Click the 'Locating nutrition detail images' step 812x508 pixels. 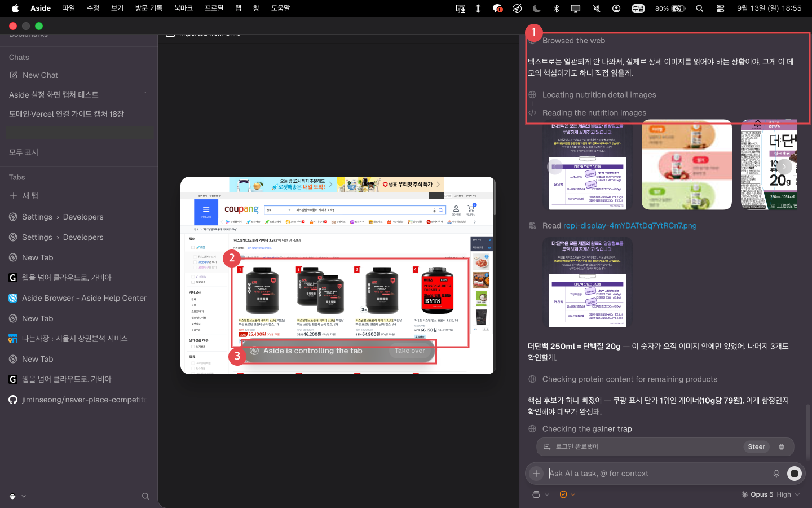tap(599, 95)
